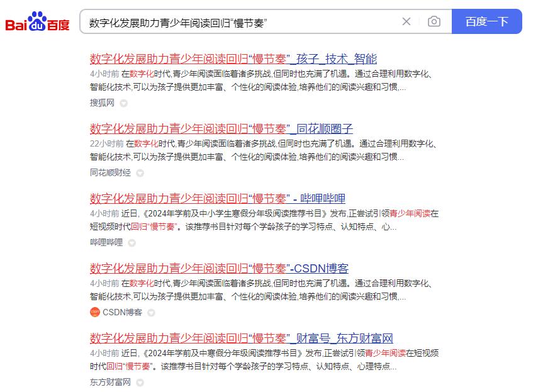Open the 同花顺圈子 result title
The width and height of the screenshot is (543, 392).
[221, 129]
